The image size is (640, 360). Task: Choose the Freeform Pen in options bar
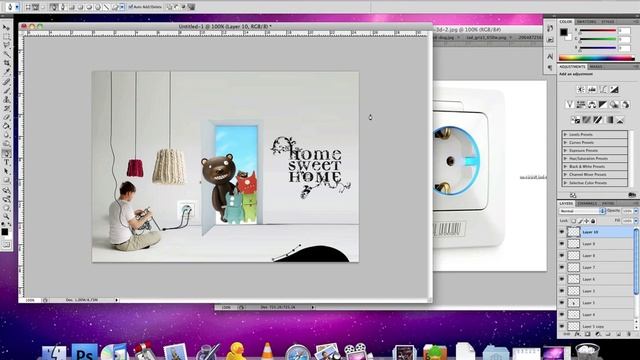coord(63,7)
